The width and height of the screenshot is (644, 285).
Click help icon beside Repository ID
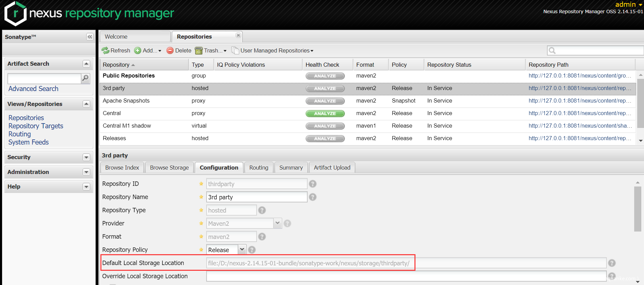point(313,184)
